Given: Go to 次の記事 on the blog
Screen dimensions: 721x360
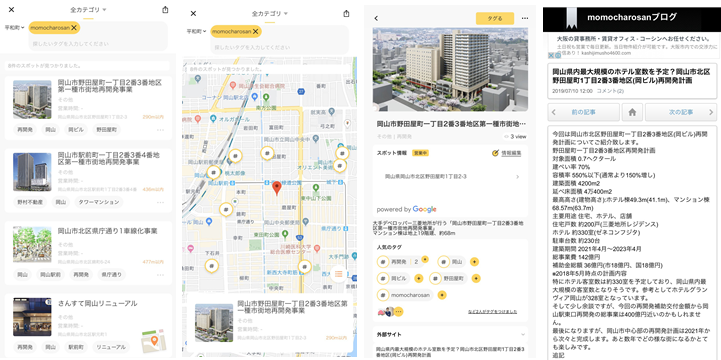Looking at the screenshot, I should [x=681, y=112].
